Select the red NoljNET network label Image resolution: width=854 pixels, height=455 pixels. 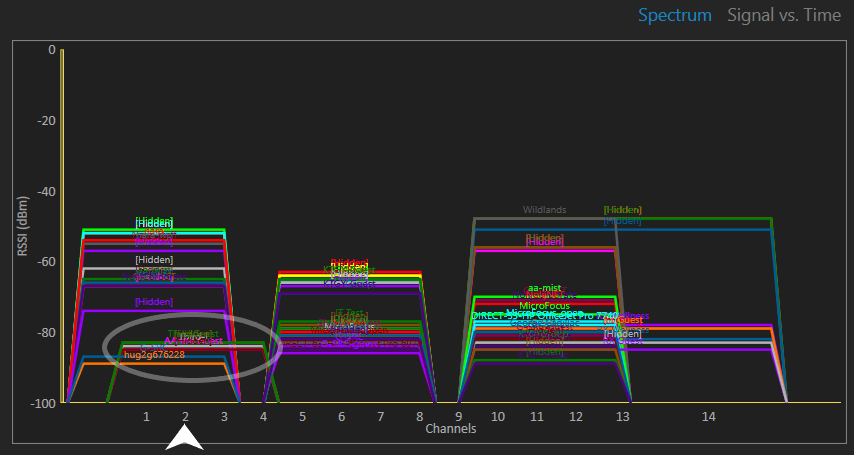(x=544, y=294)
